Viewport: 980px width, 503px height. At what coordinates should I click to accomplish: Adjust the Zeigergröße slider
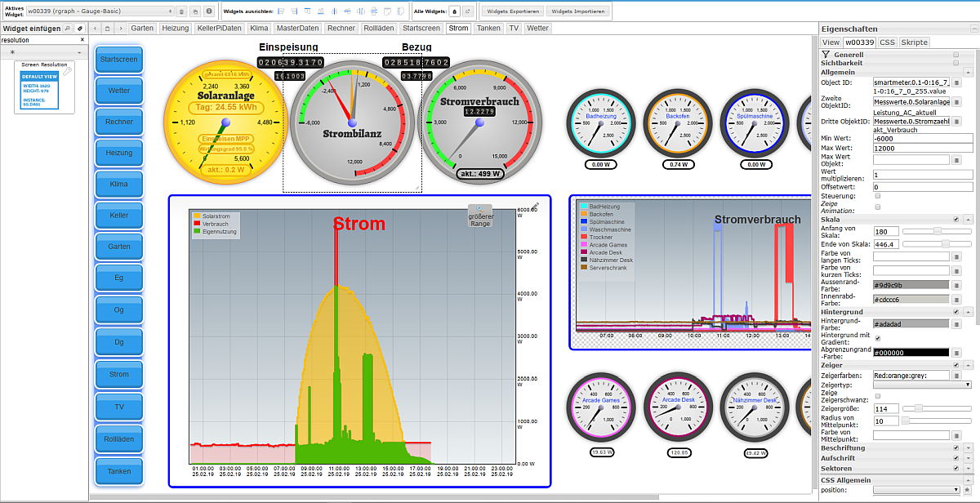click(x=919, y=408)
